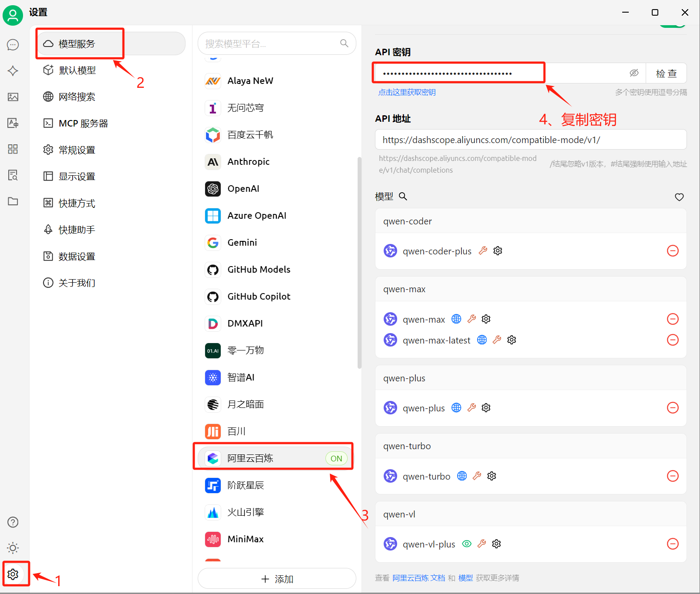Open the 模型 link at bottom
700x594 pixels.
pyautogui.click(x=465, y=578)
